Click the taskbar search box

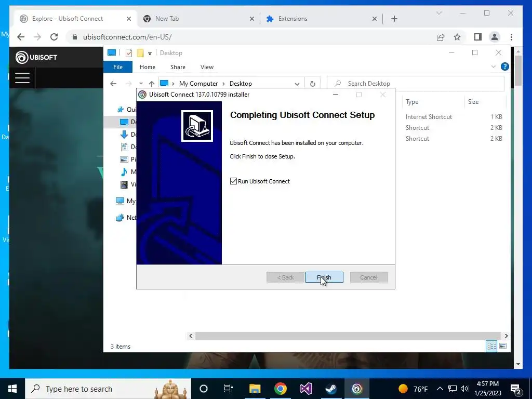[x=108, y=389]
